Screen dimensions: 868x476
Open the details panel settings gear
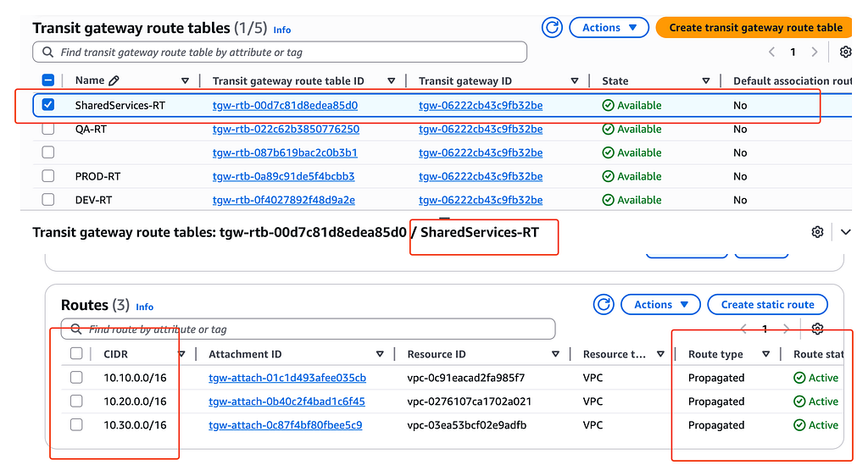pyautogui.click(x=817, y=232)
